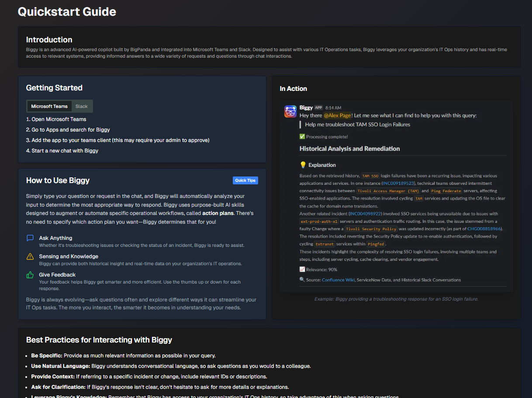Click the Source magnifying glass icon
The image size is (532, 398).
pos(302,280)
